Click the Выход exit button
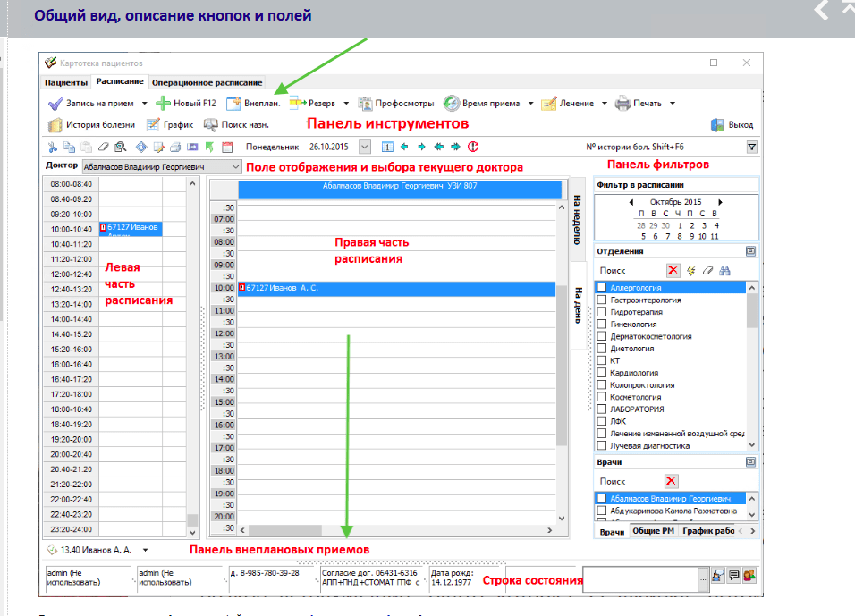This screenshot has height=616, width=855. (x=732, y=125)
